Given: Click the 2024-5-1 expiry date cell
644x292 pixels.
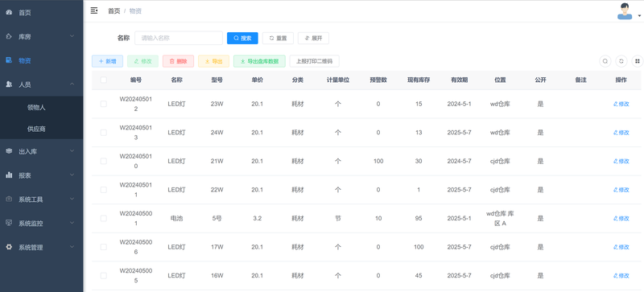Looking at the screenshot, I should pos(459,104).
